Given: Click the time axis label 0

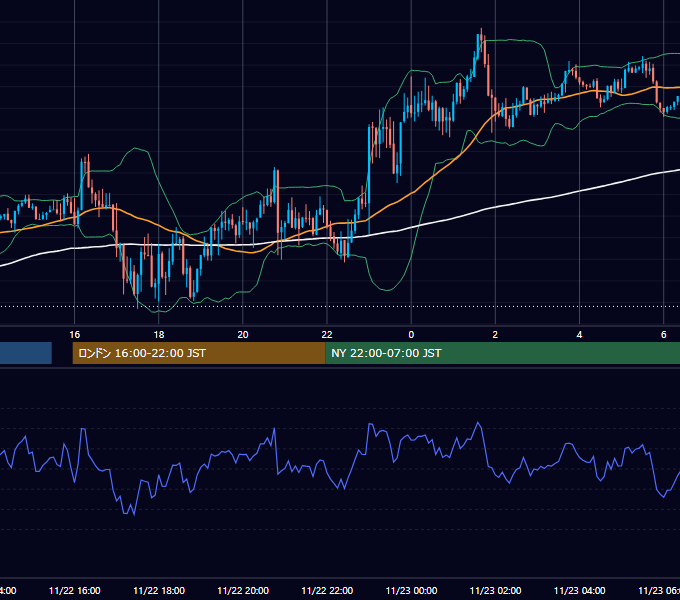Looking at the screenshot, I should pyautogui.click(x=411, y=335).
